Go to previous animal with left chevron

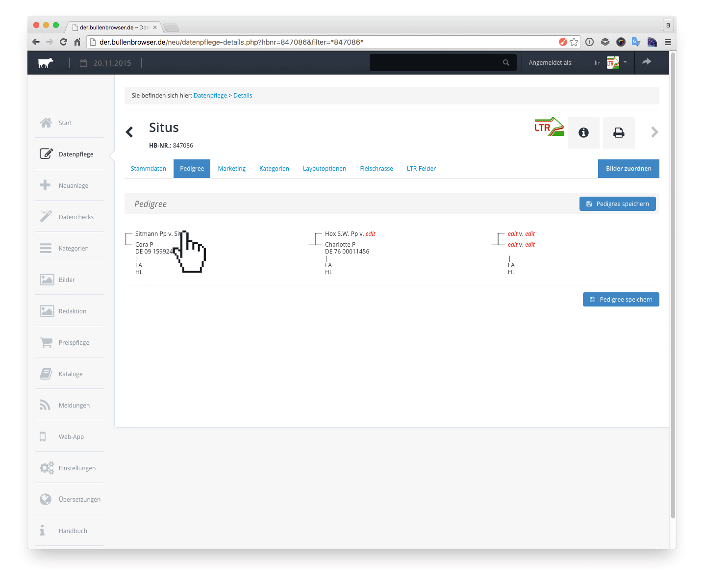pyautogui.click(x=129, y=132)
